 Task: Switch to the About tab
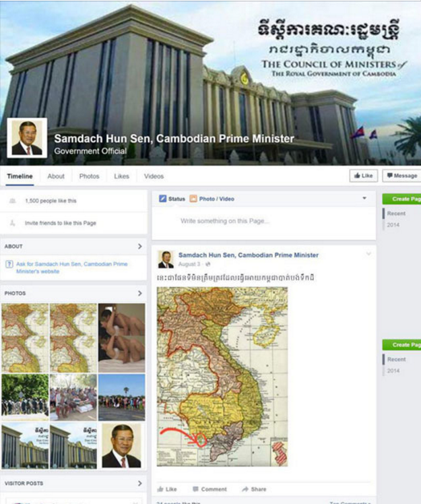pyautogui.click(x=56, y=177)
